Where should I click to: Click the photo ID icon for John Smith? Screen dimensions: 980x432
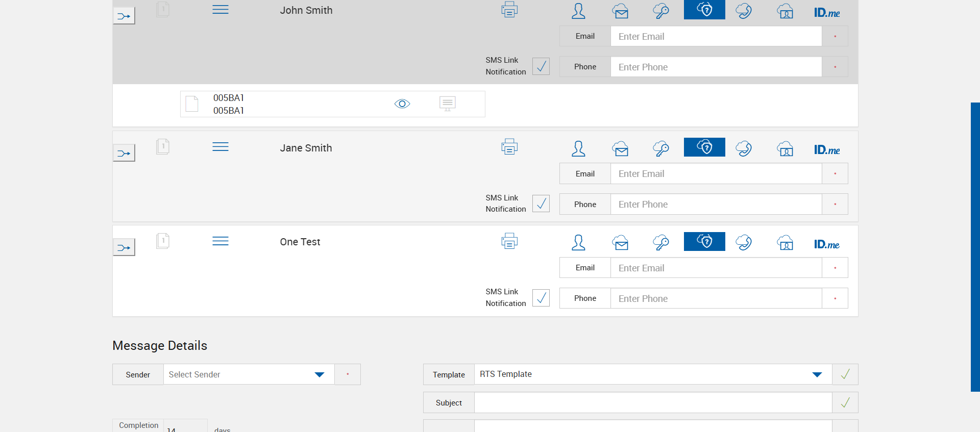point(785,11)
